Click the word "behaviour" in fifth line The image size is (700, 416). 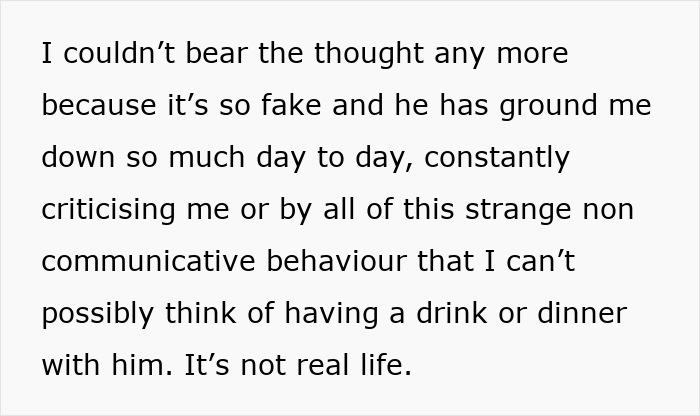click(337, 261)
